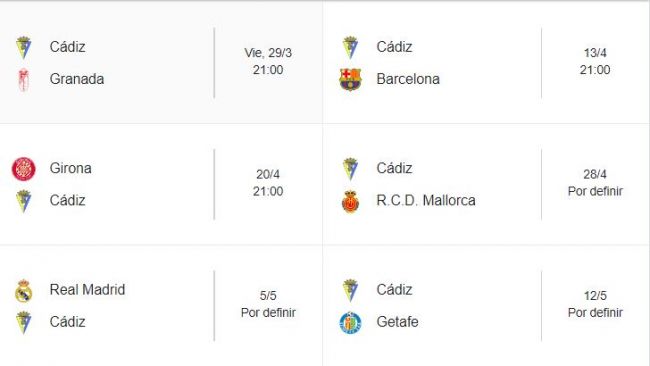Open the 28/4 Por definir match
650x366 pixels.
point(486,184)
